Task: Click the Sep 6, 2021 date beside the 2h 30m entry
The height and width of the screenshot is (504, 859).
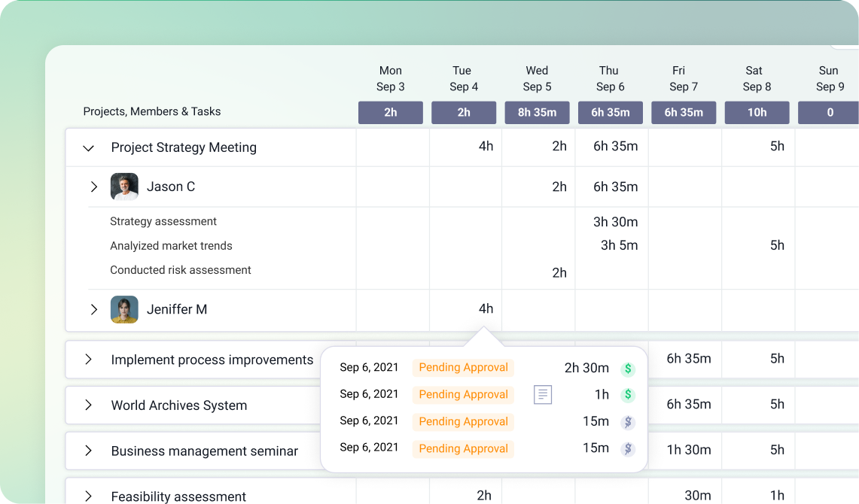Action: pyautogui.click(x=369, y=367)
